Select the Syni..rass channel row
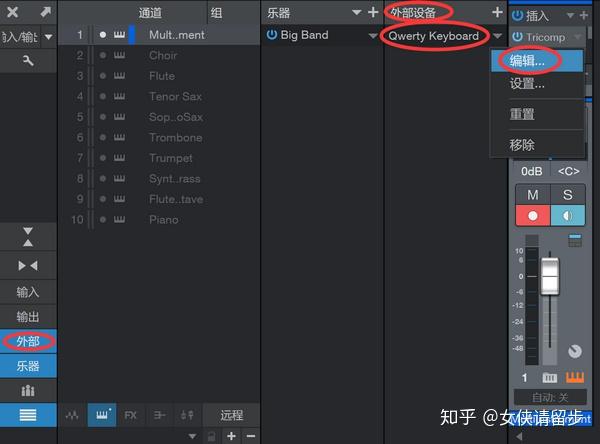600x444 pixels. pos(159,178)
